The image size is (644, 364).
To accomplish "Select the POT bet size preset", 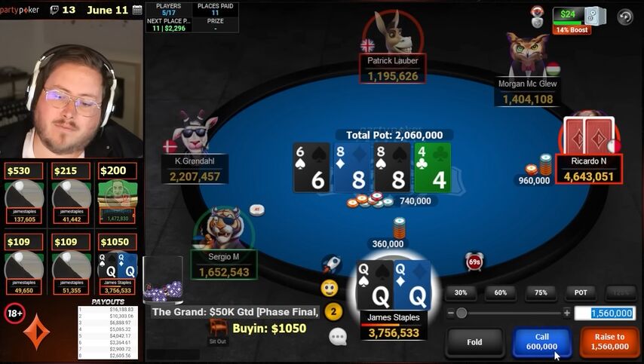I will point(581,292).
